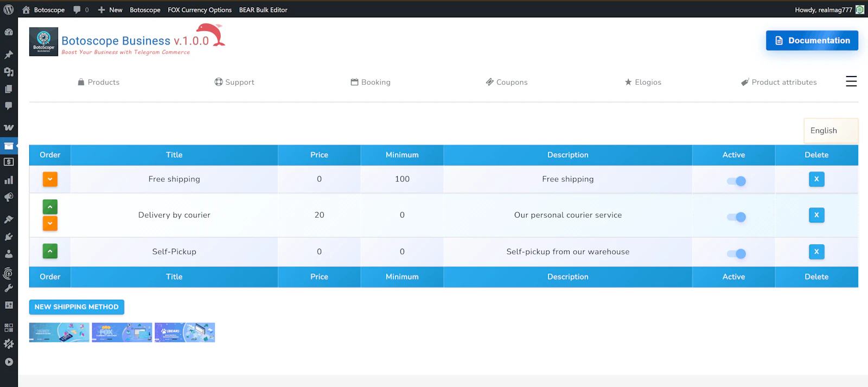Delete the Free shipping method
Viewport: 868px width, 387px height.
point(816,179)
